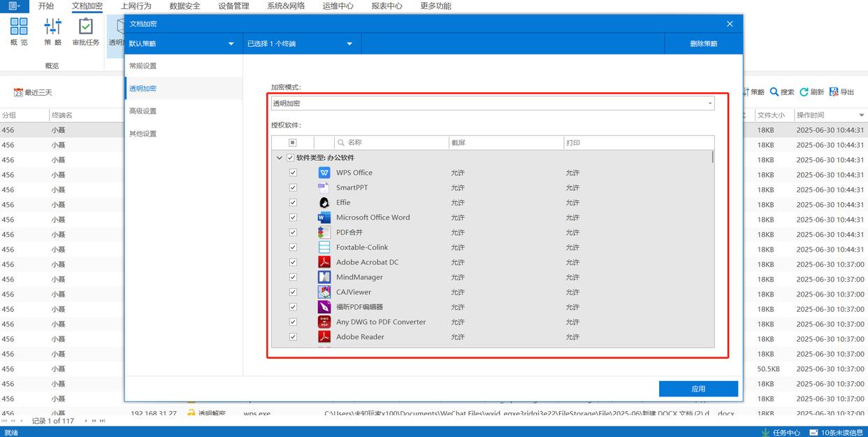Click the 概览 overview icon
The width and height of the screenshot is (868, 437).
point(19,27)
